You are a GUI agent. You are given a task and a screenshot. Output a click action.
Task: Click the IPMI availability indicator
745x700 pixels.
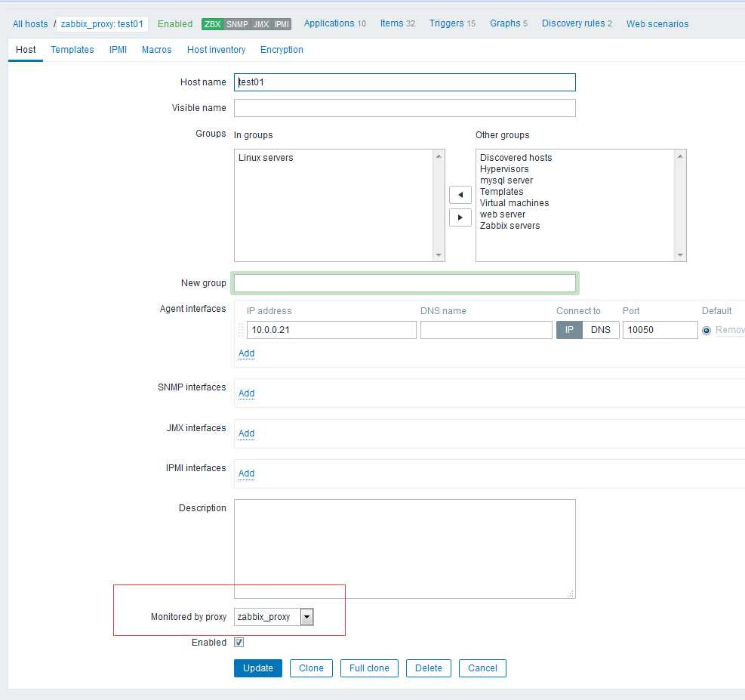click(x=282, y=24)
